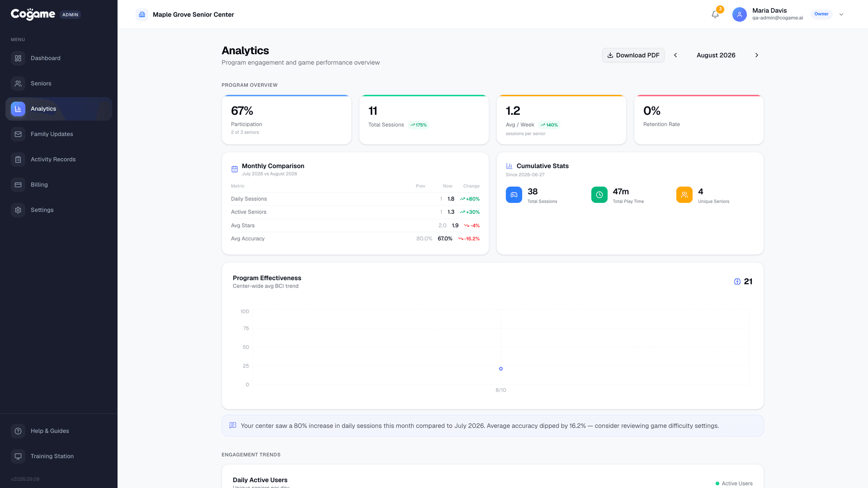Open the Billing menu item
Viewport: 868px width, 488px height.
(59, 185)
